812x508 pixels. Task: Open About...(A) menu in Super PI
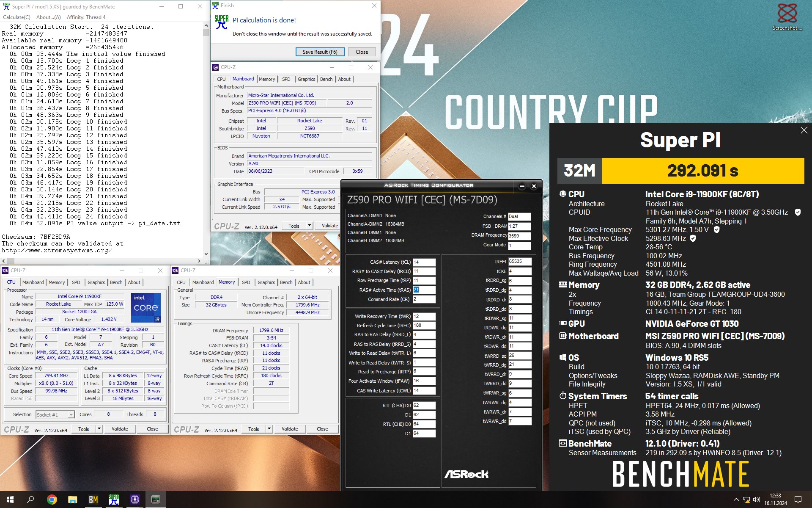click(48, 17)
